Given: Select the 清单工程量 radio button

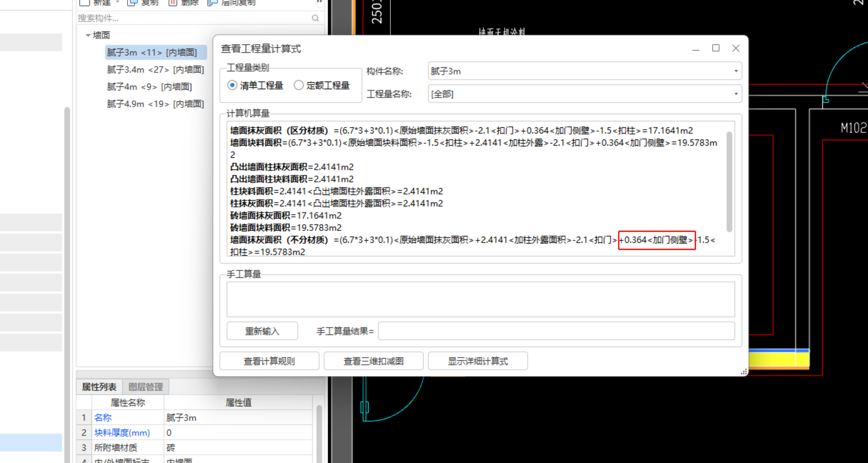Looking at the screenshot, I should pyautogui.click(x=232, y=85).
